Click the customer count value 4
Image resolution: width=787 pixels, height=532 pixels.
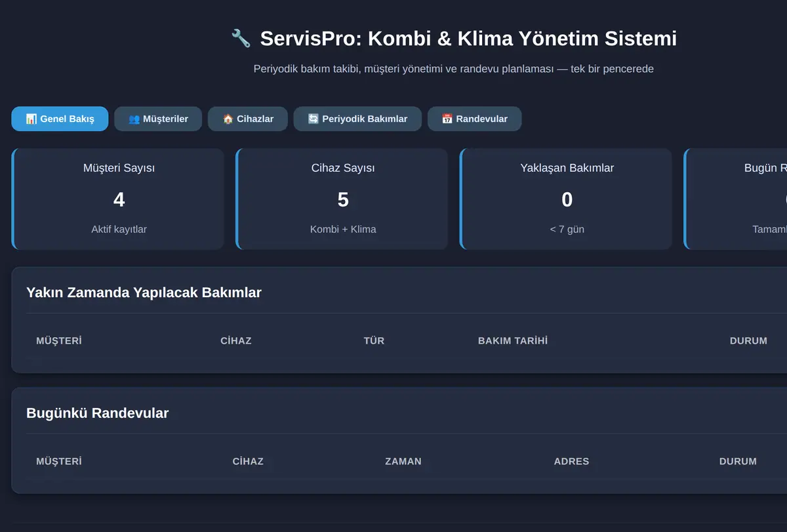click(x=119, y=199)
